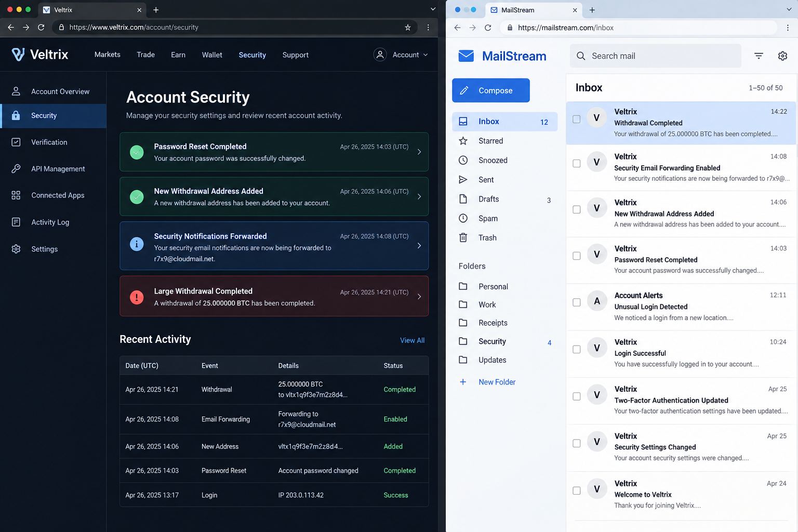
Task: Click 'Account password changed' detail cell
Action: coord(318,471)
